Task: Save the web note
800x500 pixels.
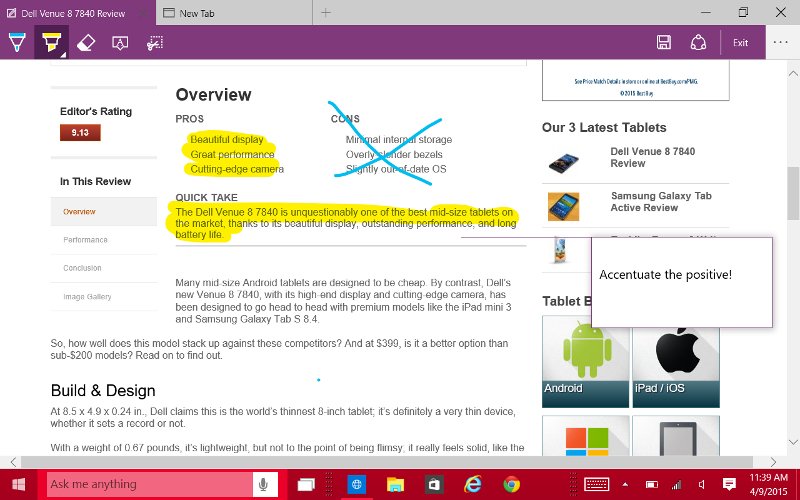Action: tap(664, 42)
